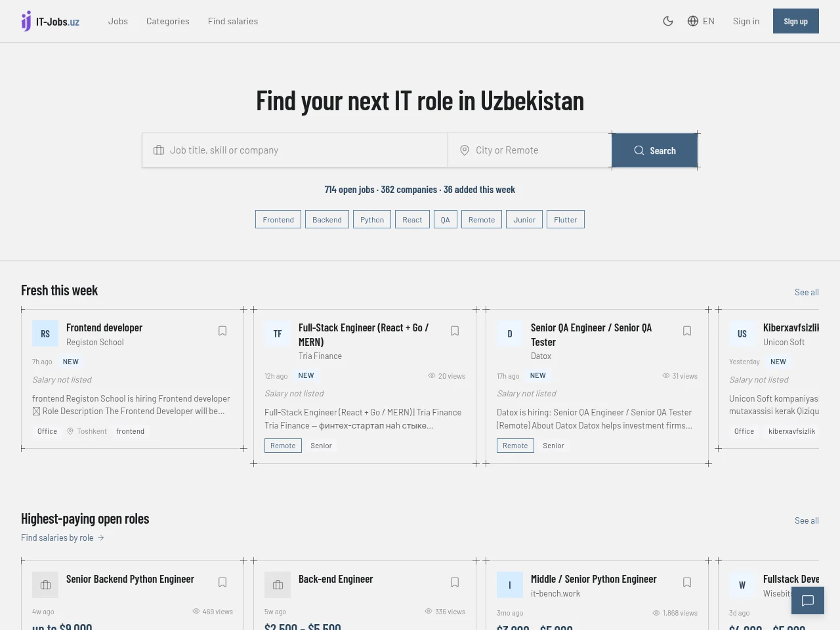Click See all for Highest-paying open roles
This screenshot has height=630, width=840.
tap(807, 520)
